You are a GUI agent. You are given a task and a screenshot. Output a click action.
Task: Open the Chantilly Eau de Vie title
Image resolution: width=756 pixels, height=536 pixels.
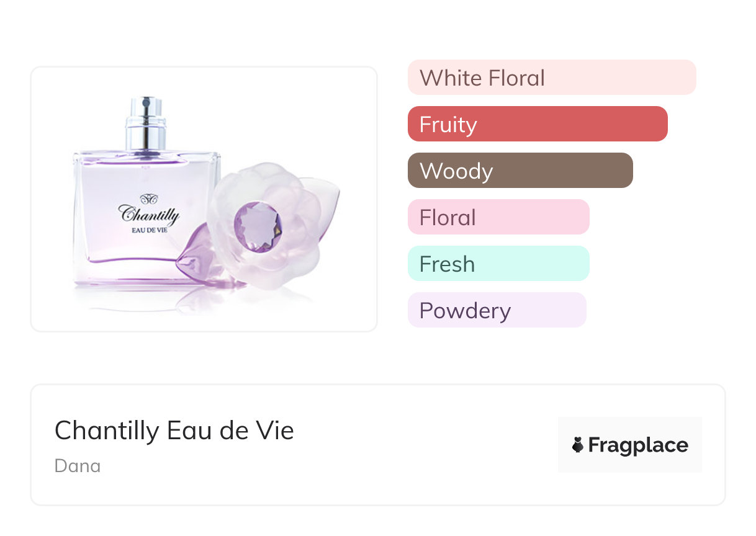pyautogui.click(x=174, y=431)
